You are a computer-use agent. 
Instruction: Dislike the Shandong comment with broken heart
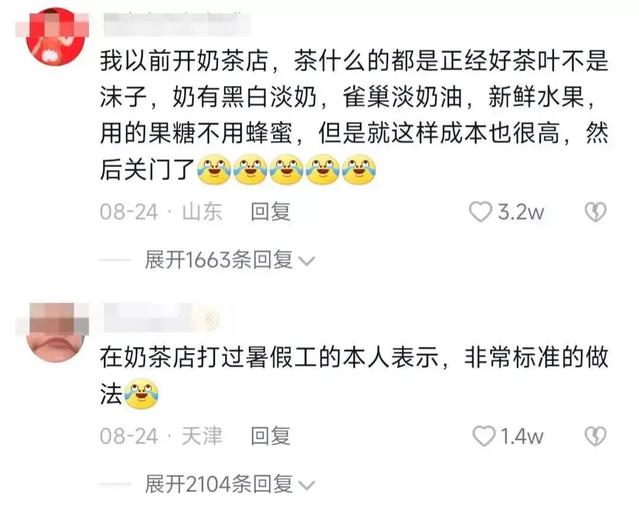596,212
